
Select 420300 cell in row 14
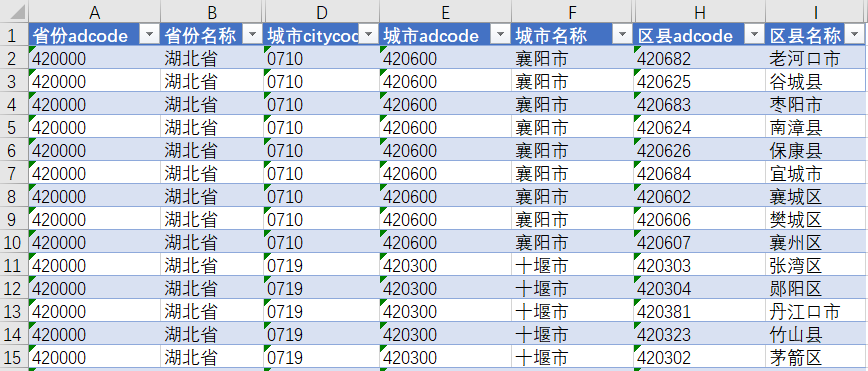coord(446,334)
